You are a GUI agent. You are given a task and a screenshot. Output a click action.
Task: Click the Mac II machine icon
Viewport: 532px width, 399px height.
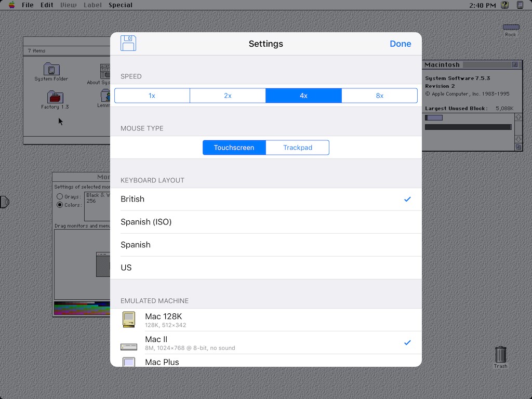pyautogui.click(x=129, y=347)
